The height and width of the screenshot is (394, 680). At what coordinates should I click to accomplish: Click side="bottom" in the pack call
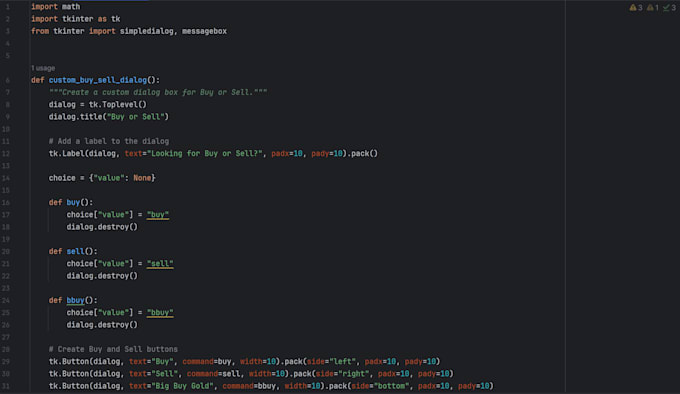pyautogui.click(x=380, y=386)
